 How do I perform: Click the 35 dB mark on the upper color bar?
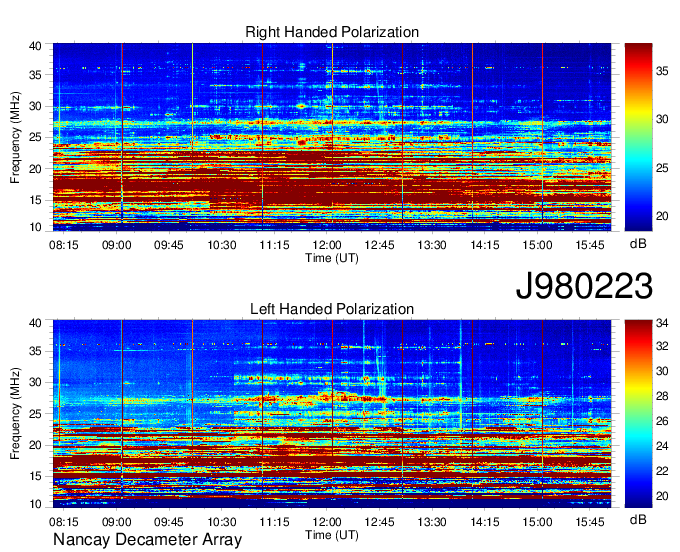click(662, 71)
